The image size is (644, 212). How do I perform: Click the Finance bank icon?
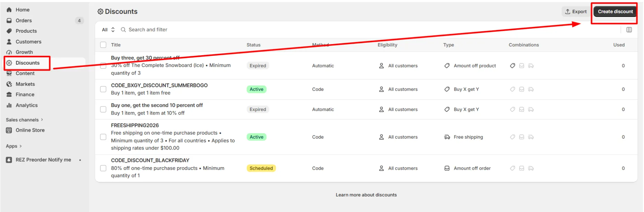[x=9, y=94]
